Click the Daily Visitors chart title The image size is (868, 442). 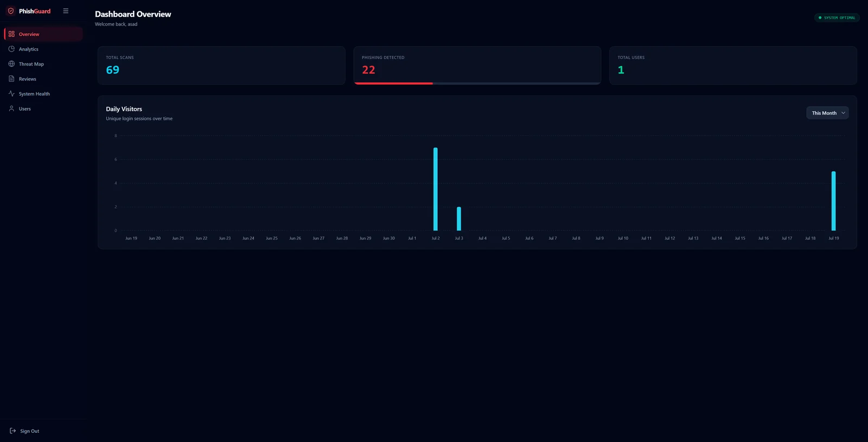(x=124, y=109)
